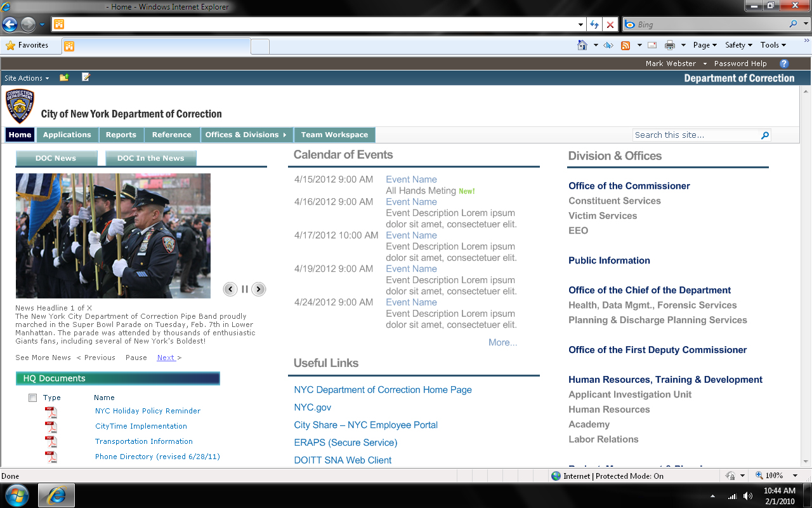Click the site search magnifier icon
The image size is (812, 508).
(765, 135)
